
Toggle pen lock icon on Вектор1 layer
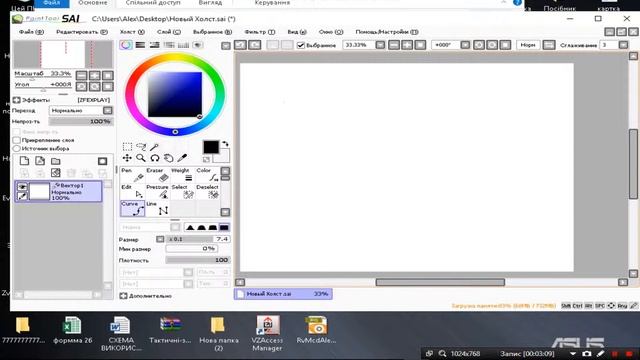click(x=22, y=196)
